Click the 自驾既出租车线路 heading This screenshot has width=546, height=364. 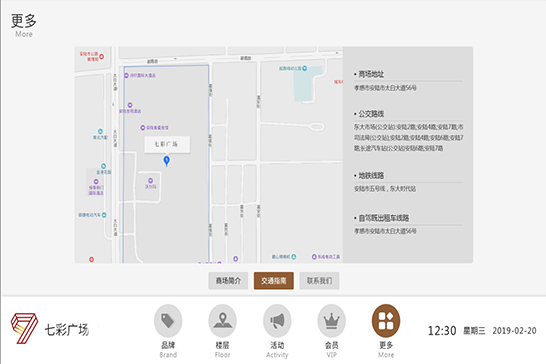384,218
